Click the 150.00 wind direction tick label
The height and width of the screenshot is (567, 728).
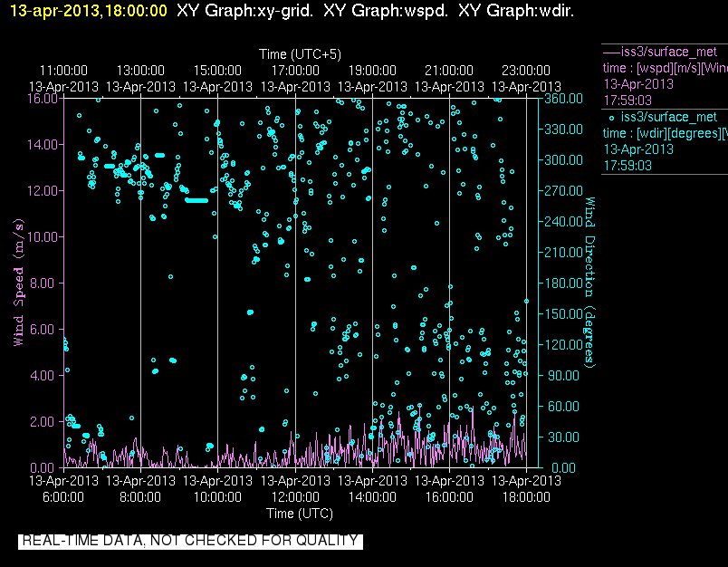(x=563, y=314)
